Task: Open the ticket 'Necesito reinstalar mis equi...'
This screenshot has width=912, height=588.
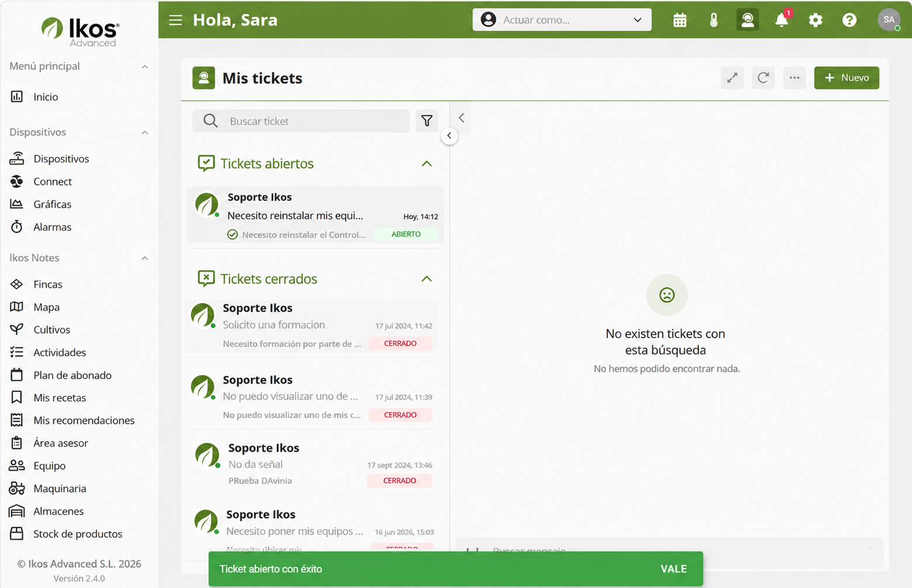Action: (x=315, y=215)
